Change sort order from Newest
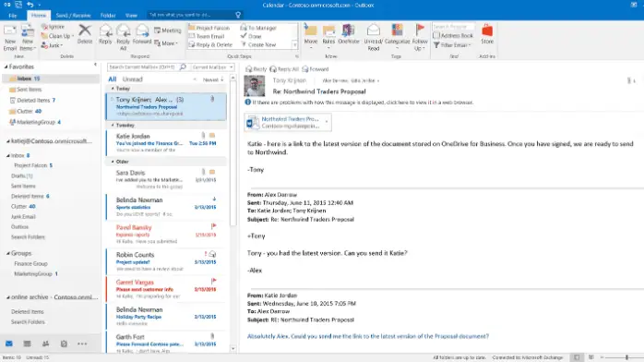 [x=213, y=79]
